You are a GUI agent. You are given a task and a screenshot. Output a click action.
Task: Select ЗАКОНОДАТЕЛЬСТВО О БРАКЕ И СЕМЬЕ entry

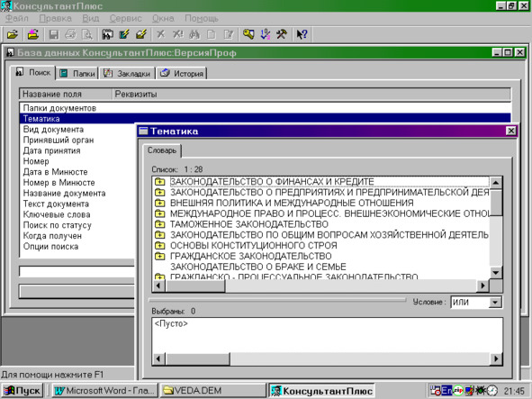click(257, 267)
